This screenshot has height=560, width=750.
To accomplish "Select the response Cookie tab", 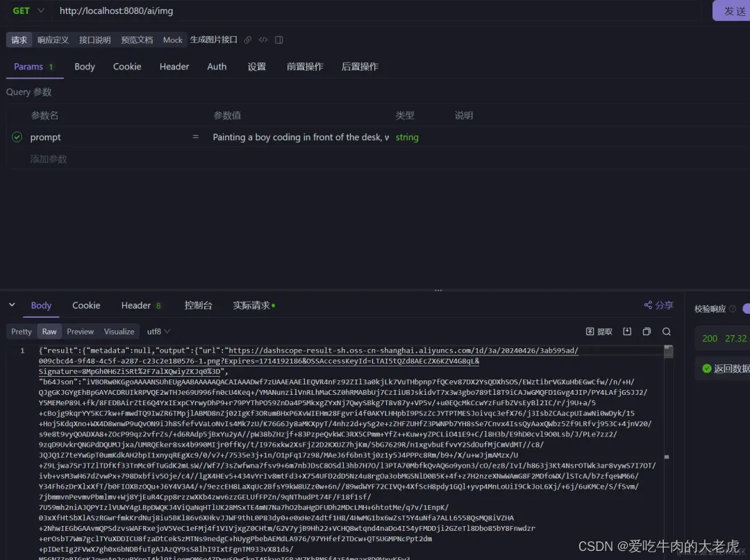I will (86, 305).
